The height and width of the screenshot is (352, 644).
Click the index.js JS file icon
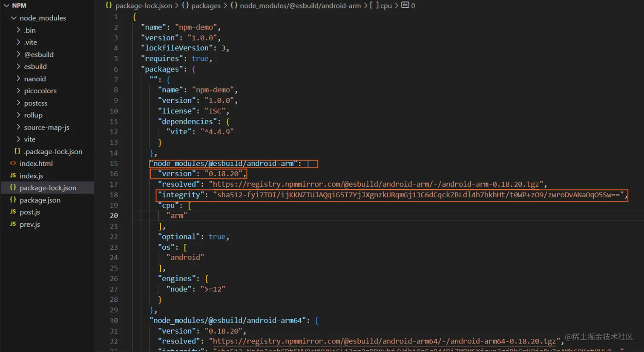click(13, 176)
